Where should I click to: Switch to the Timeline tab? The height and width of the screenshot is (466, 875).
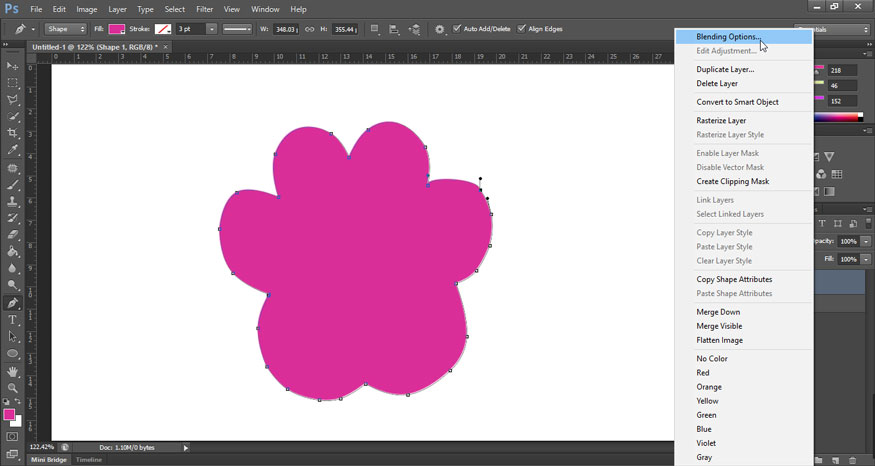point(89,460)
